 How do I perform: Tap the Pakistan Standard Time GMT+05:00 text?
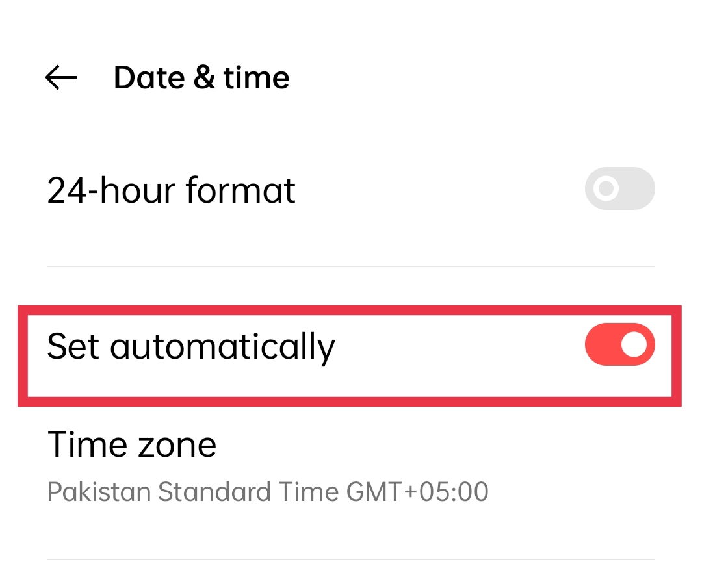[267, 492]
